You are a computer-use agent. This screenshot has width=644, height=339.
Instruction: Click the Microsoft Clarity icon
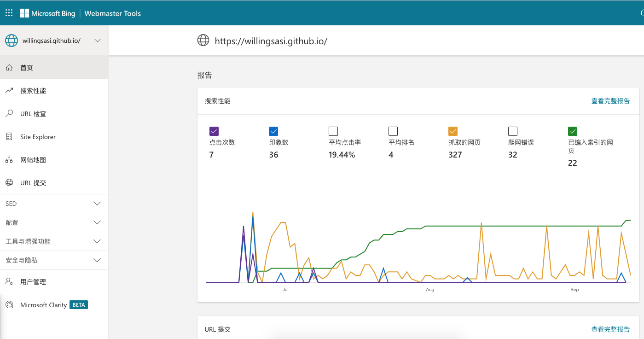coord(9,305)
